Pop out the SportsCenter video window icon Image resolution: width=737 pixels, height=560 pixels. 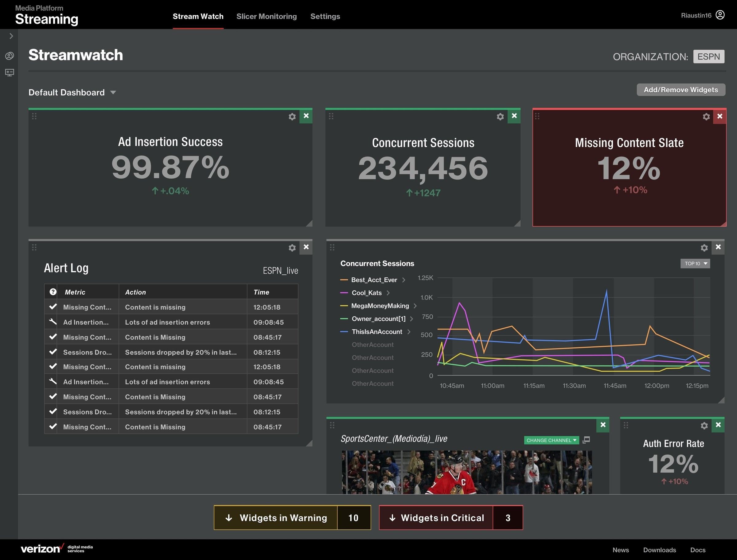click(586, 440)
